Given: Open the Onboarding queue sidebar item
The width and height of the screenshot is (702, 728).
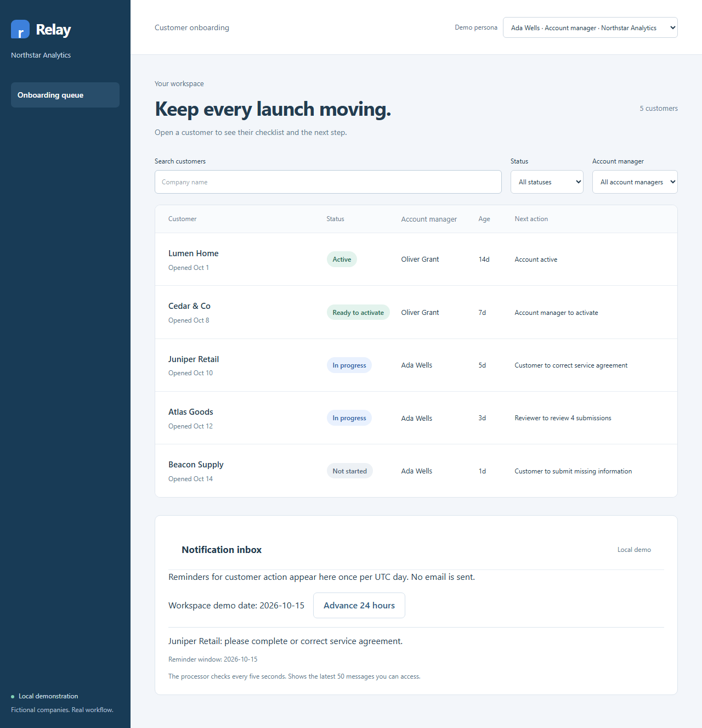Looking at the screenshot, I should click(x=65, y=95).
